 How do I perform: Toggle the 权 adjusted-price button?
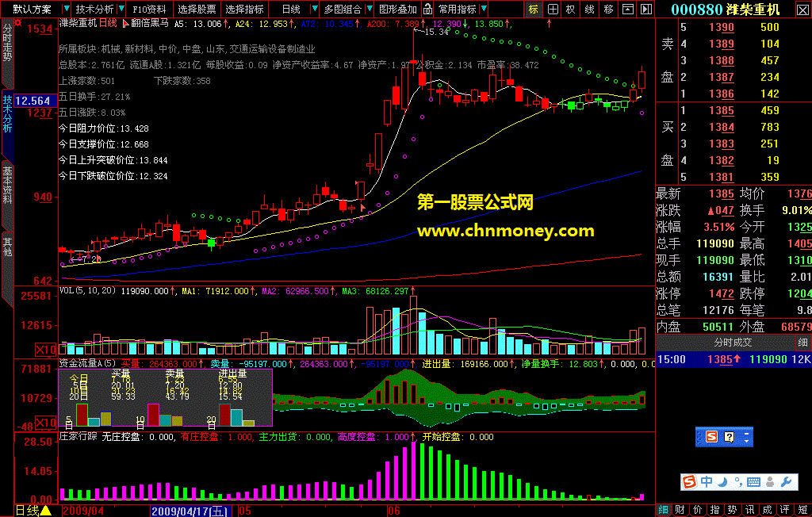[x=571, y=9]
